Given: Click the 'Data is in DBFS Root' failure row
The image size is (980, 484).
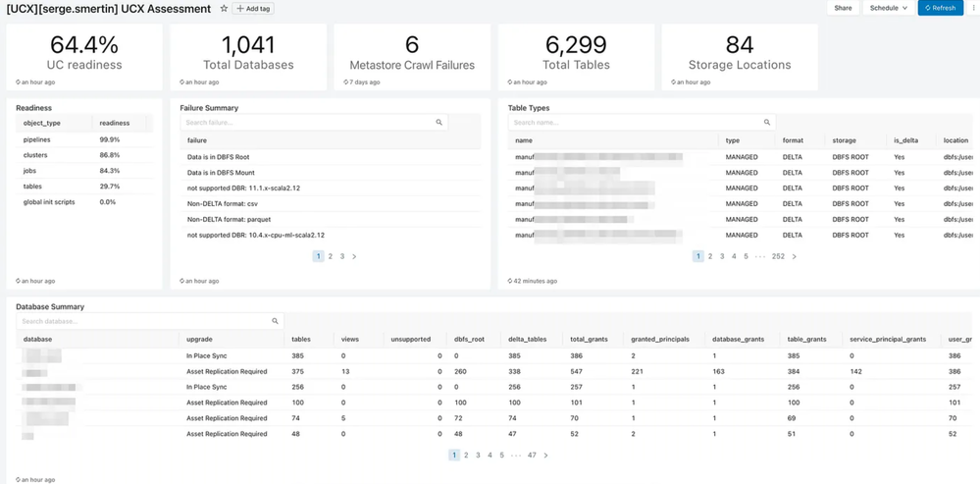Looking at the screenshot, I should 330,157.
